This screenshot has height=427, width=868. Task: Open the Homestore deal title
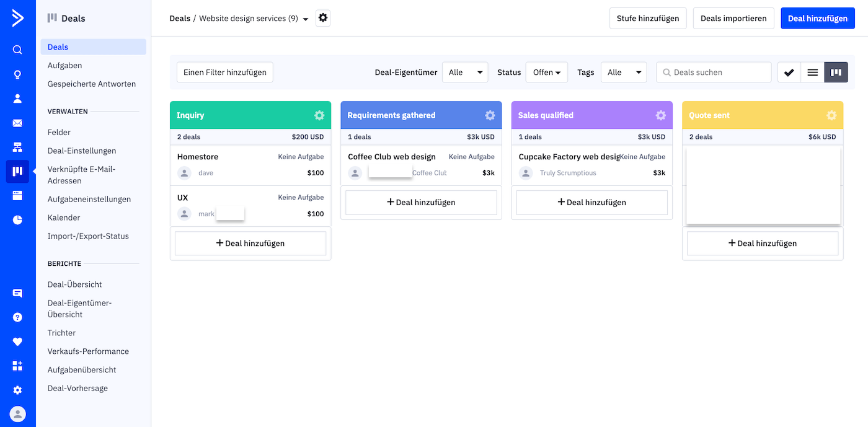tap(198, 157)
